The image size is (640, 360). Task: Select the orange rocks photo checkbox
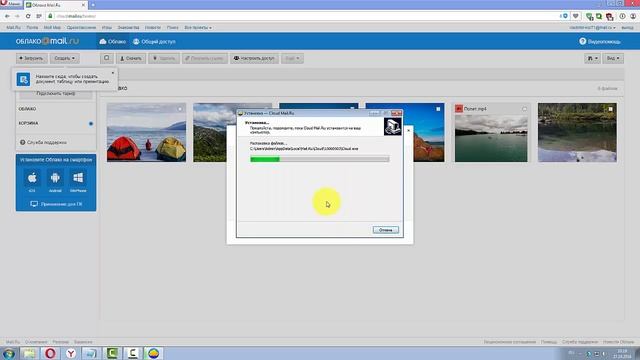tap(438, 109)
